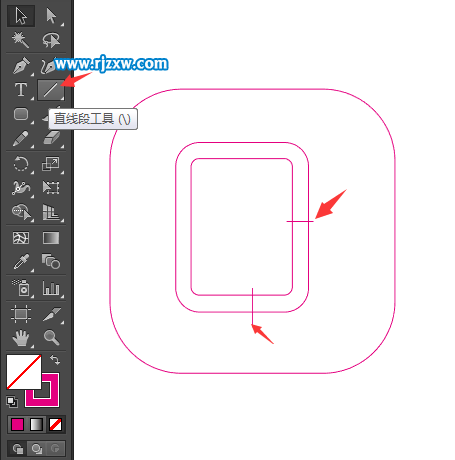Viewport: 455px width, 460px height.
Task: Set paint to None mode
Action: (55, 425)
